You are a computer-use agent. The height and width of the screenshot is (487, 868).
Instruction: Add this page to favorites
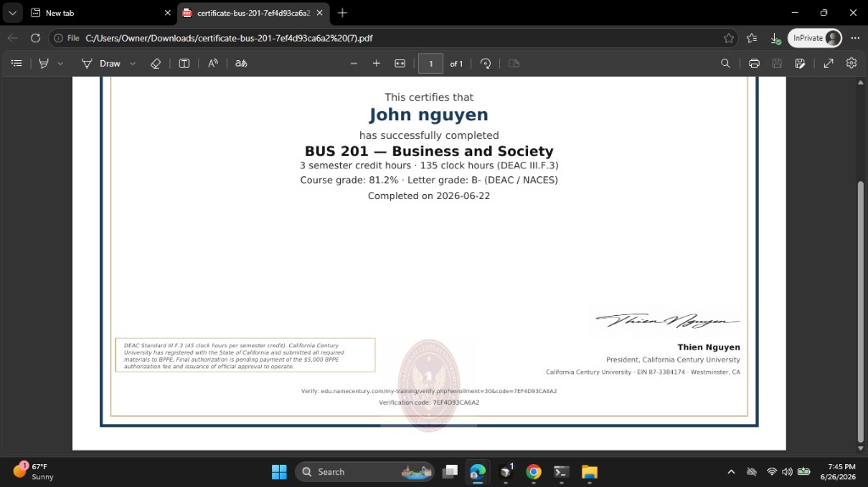point(728,38)
